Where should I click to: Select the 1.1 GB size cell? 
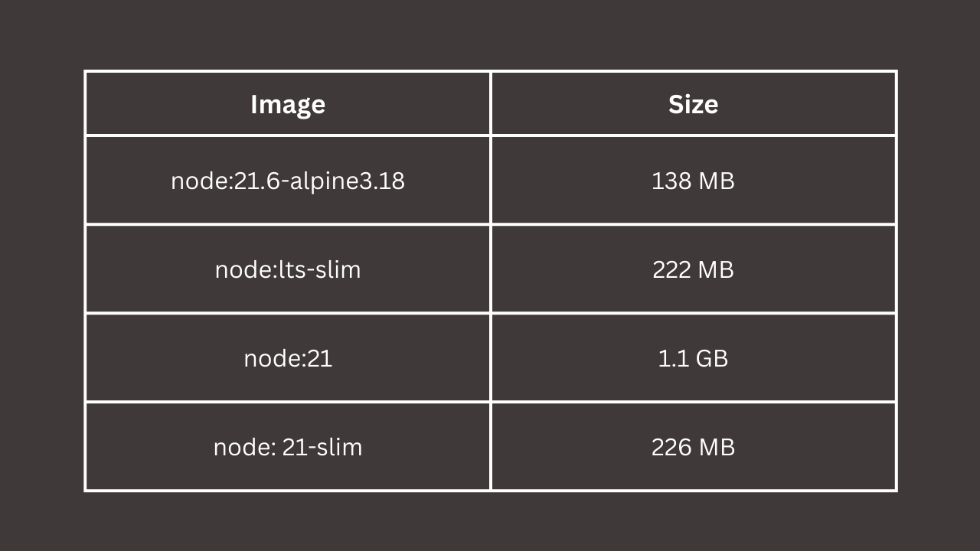(693, 358)
